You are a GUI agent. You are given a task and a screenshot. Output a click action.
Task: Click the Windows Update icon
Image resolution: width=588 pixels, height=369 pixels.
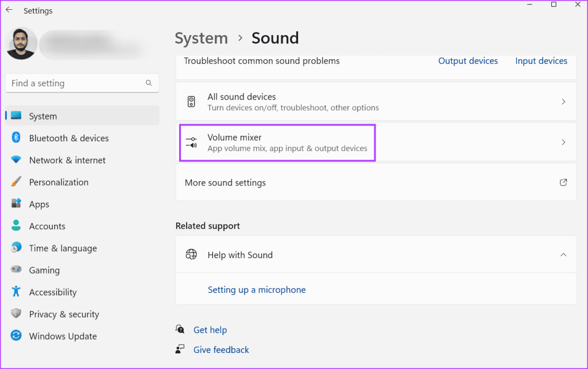point(16,336)
